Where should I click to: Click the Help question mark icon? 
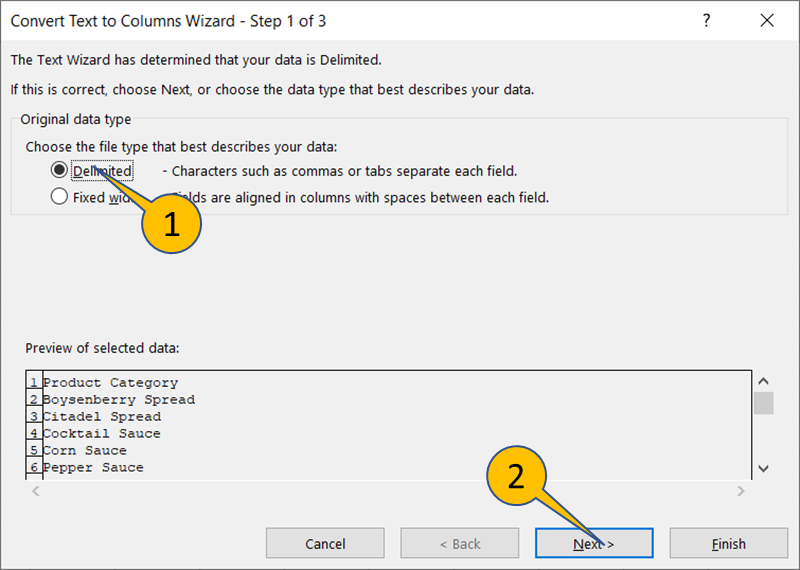coord(707,20)
